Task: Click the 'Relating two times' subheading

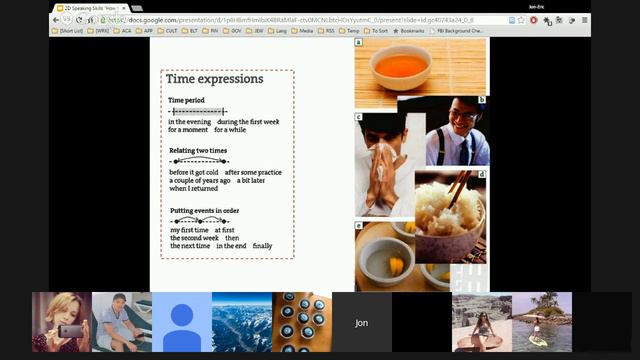Action: pyautogui.click(x=198, y=150)
